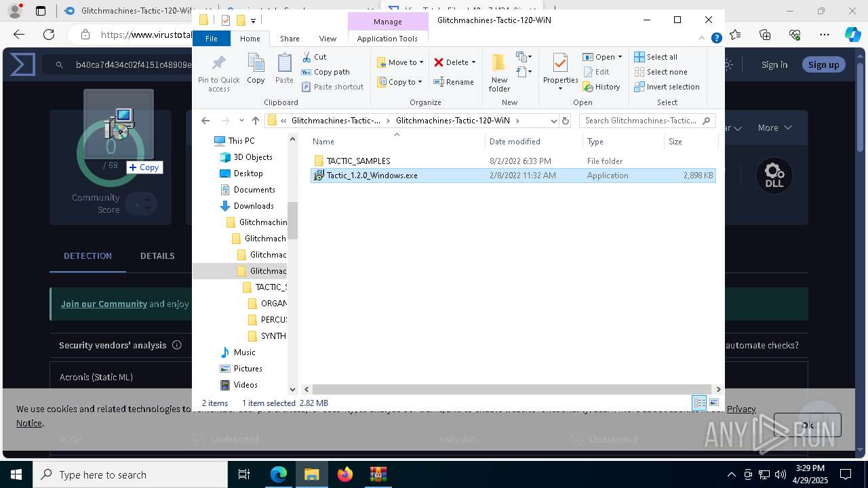Click Select all
The image size is (868, 488).
[656, 57]
